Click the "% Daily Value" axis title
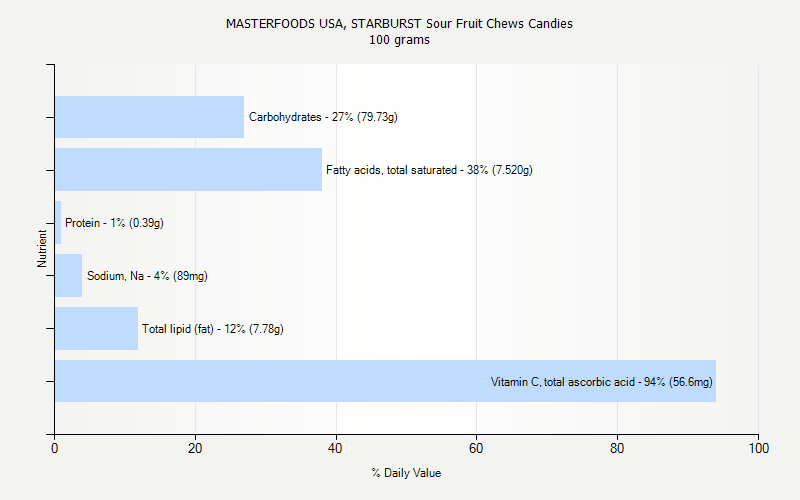 406,473
